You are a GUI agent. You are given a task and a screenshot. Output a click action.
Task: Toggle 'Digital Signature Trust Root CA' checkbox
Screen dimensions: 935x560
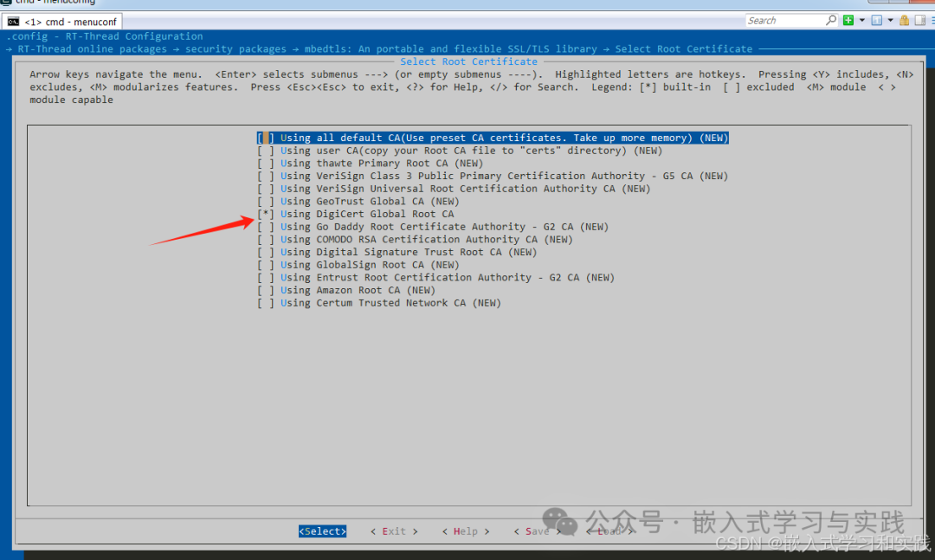(266, 252)
